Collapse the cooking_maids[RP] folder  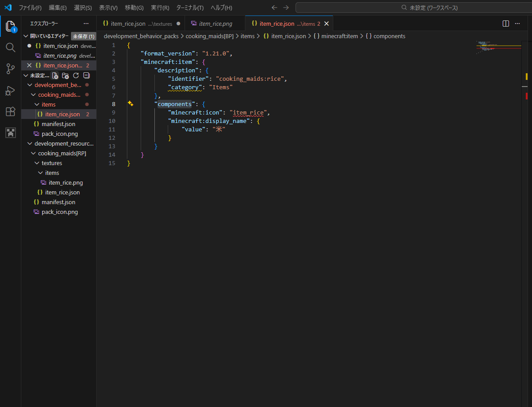(x=62, y=153)
